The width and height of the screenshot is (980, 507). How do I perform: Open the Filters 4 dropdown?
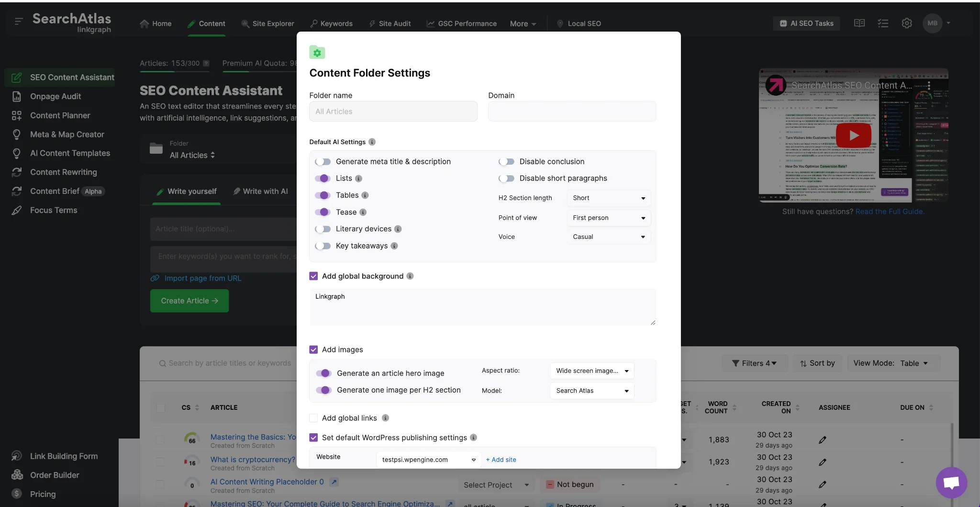pos(754,363)
